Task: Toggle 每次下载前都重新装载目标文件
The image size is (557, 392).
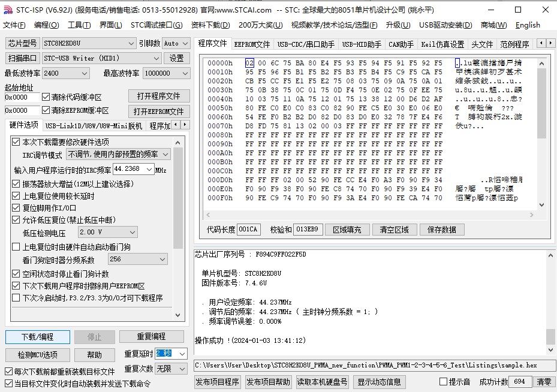Action: [8, 372]
